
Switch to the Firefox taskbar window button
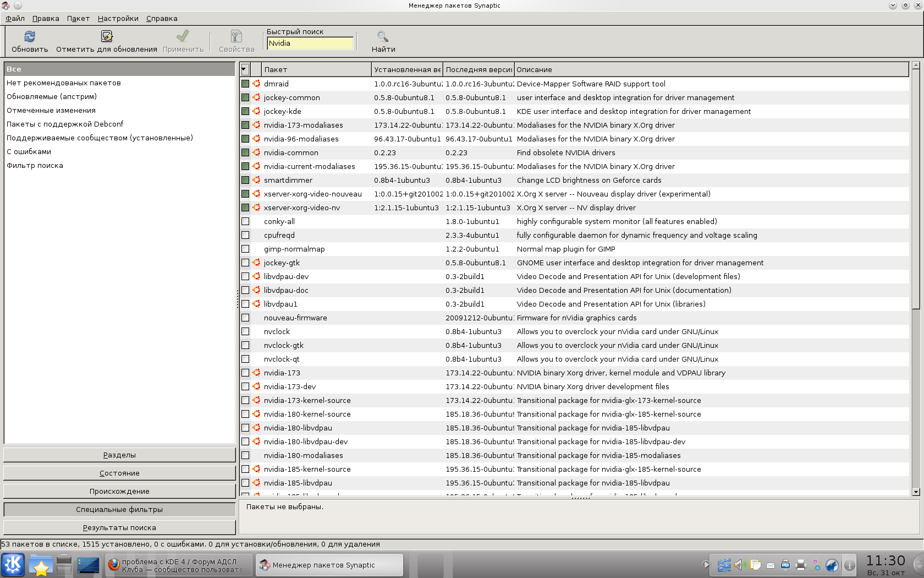[179, 565]
